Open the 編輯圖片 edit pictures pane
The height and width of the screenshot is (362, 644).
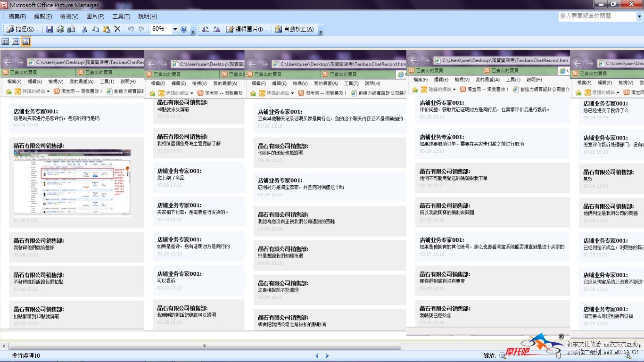[247, 29]
